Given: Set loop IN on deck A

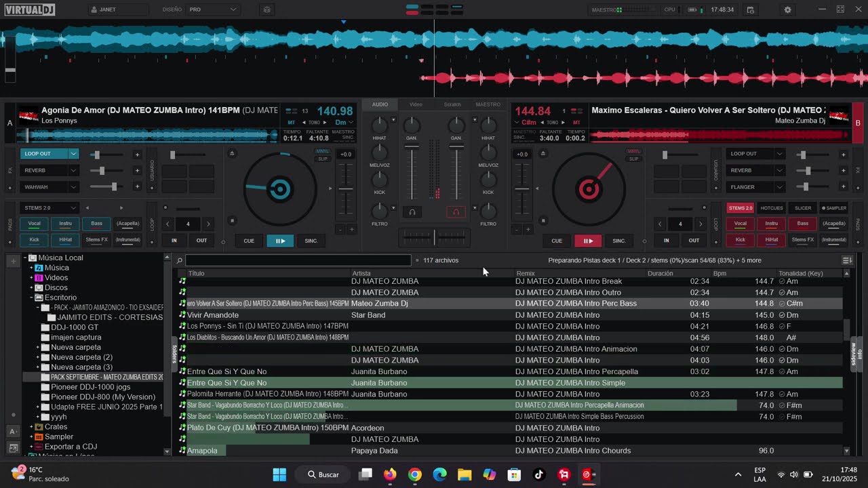Looking at the screenshot, I should [174, 241].
